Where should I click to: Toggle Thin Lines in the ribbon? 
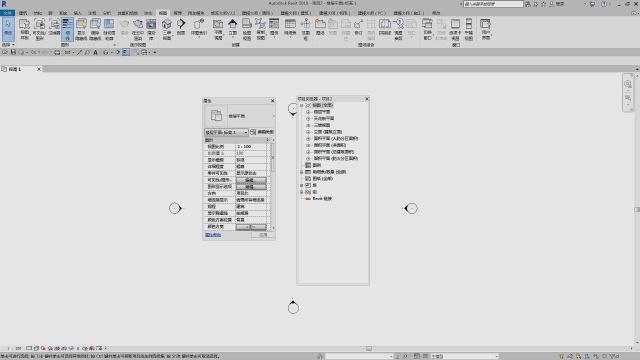click(67, 29)
